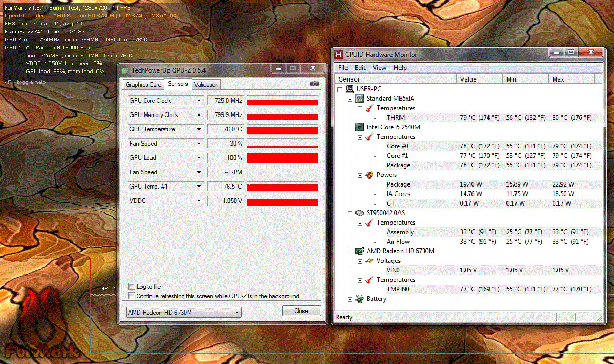
Task: Click the Powers flame icon under Intel Core
Action: pyautogui.click(x=369, y=175)
